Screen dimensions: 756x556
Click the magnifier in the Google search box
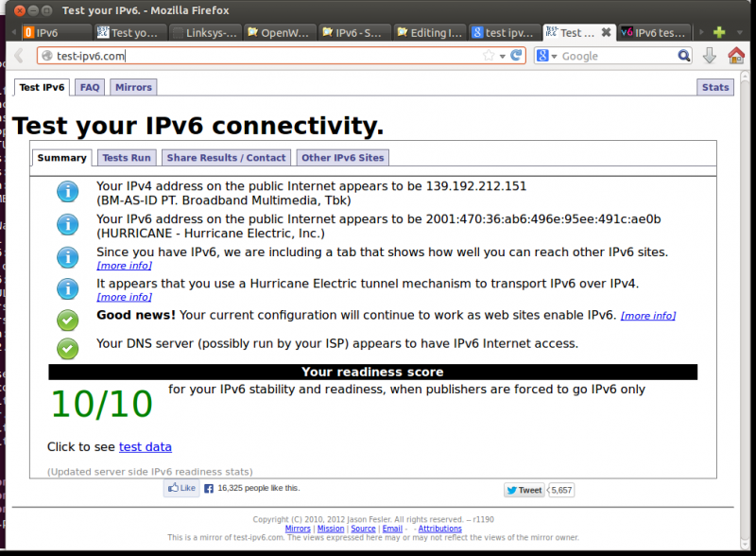click(684, 55)
